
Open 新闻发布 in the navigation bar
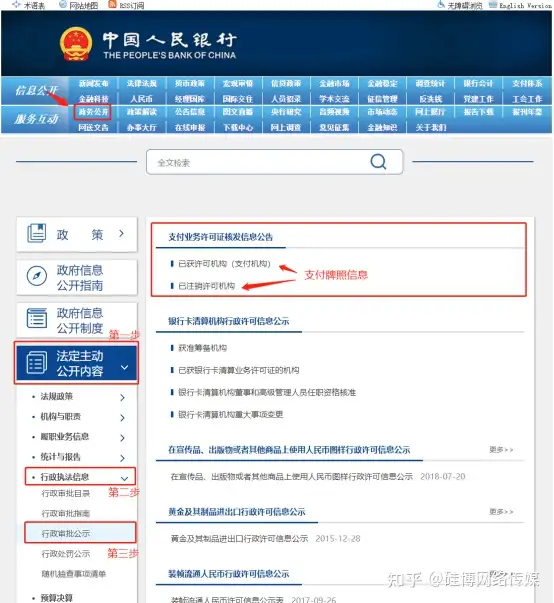(93, 83)
